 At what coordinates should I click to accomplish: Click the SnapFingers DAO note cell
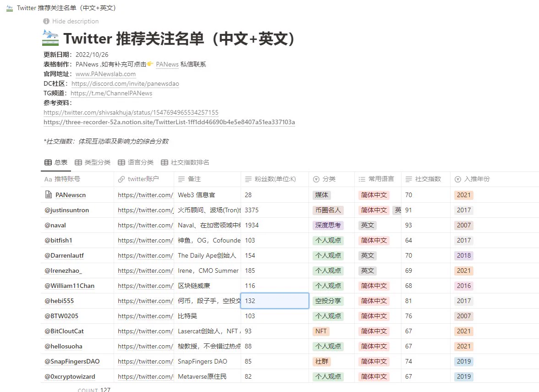(x=207, y=361)
